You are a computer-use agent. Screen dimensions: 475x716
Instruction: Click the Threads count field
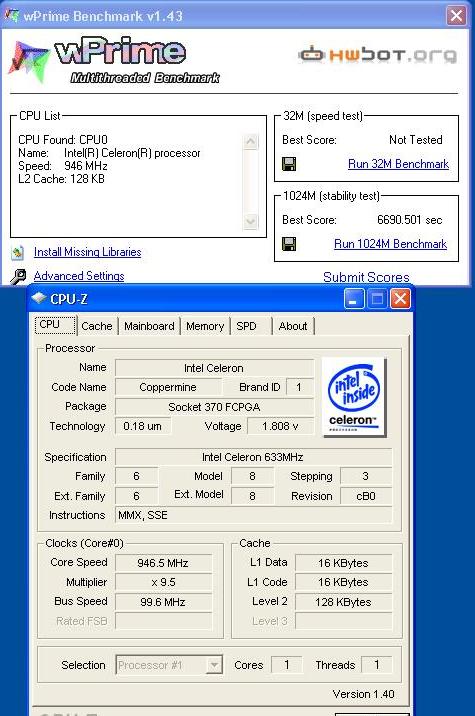coord(377,665)
